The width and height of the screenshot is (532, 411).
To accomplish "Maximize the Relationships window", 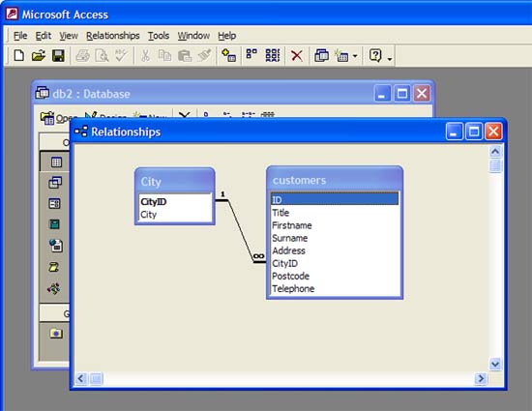I will click(474, 132).
